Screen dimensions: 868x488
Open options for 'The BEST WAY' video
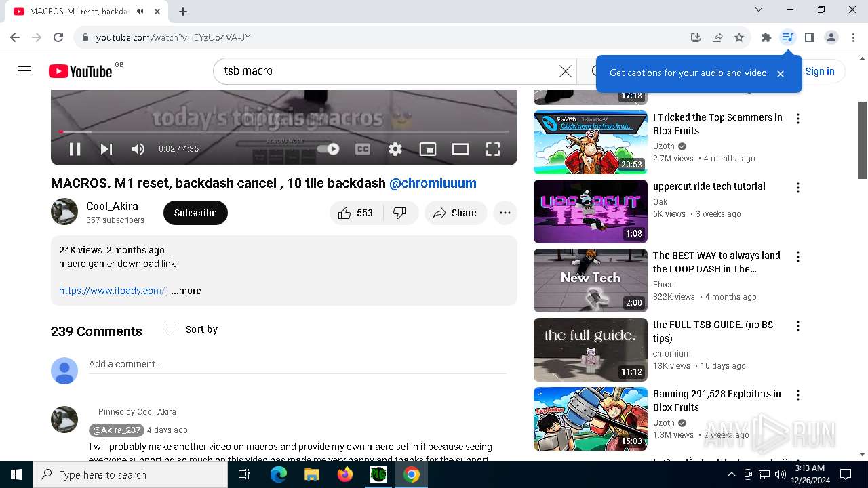tap(798, 257)
